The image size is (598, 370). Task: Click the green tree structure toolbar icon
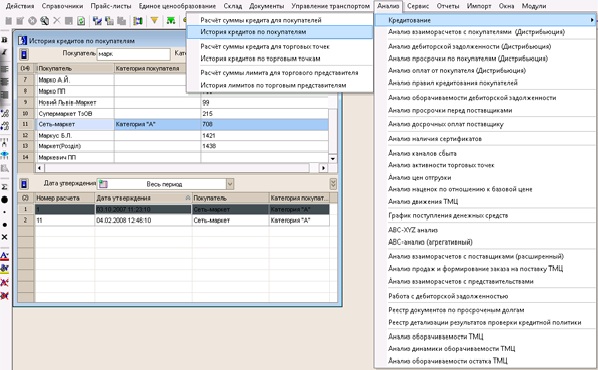click(x=171, y=20)
